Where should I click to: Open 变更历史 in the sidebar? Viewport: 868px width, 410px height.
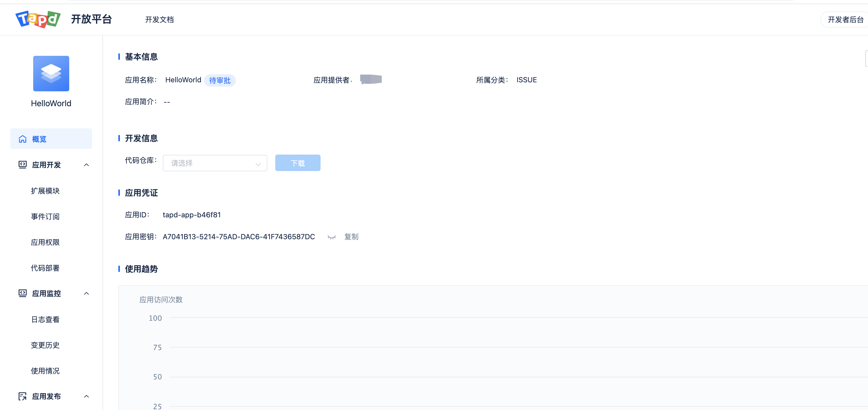tap(45, 345)
